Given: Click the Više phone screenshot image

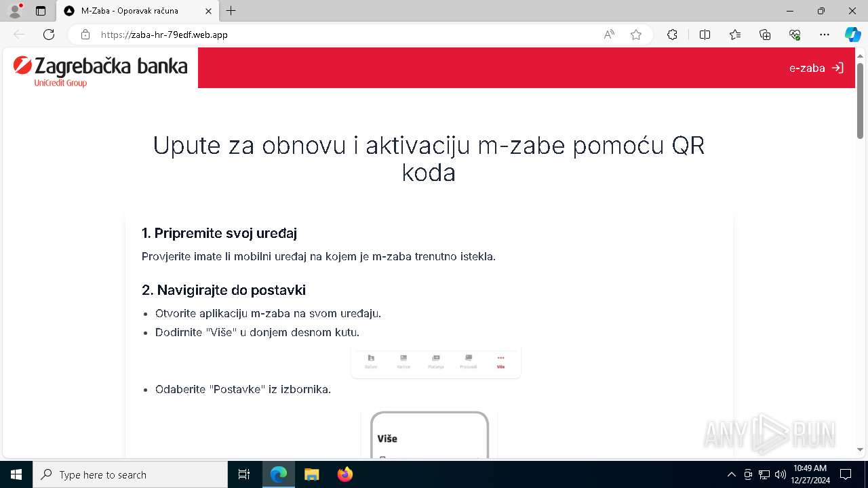Looking at the screenshot, I should click(429, 434).
